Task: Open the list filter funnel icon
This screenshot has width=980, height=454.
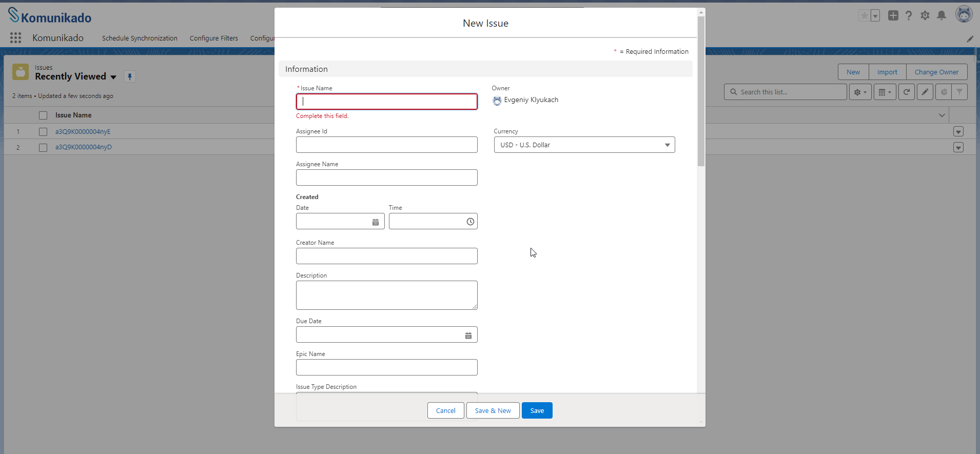Action: tap(959, 92)
